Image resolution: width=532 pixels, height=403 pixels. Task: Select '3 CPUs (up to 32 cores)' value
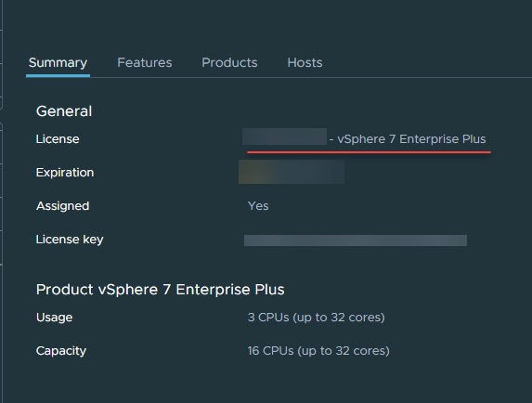(x=317, y=318)
